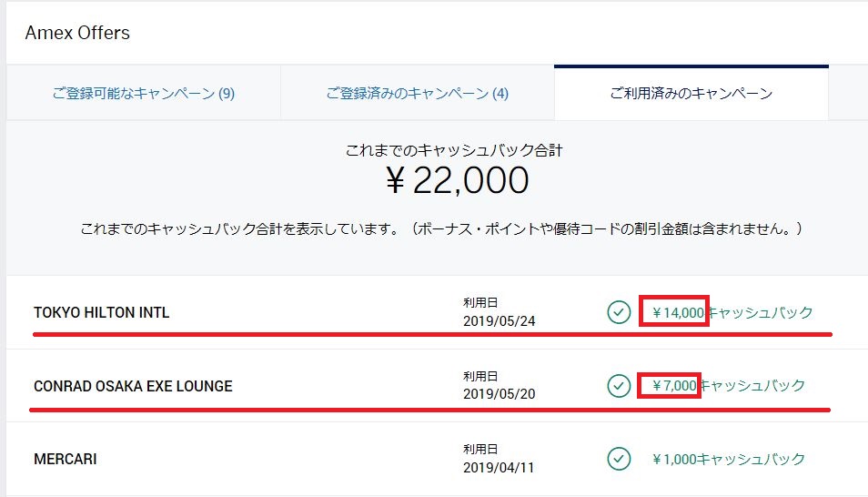This screenshot has height=497, width=868.
Task: Click the CONRAD OSAKA EXE LOUNGE merchant name
Action: pos(133,386)
